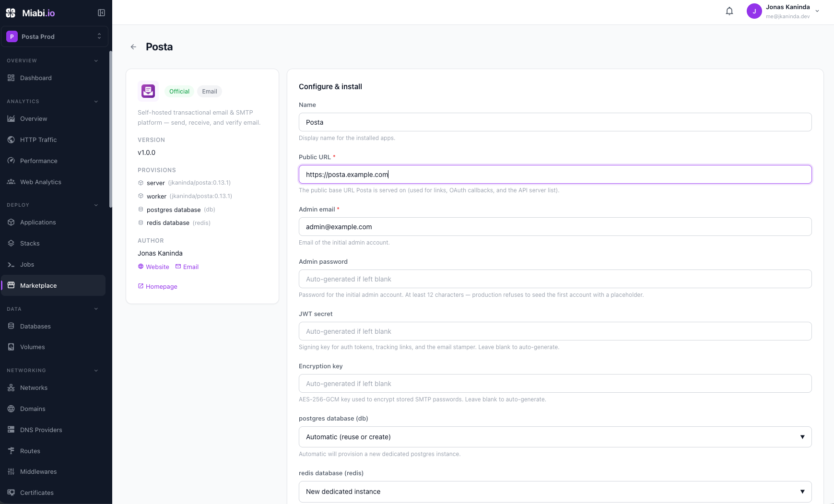Click the Dashboard grid icon in sidebar

pos(11,78)
